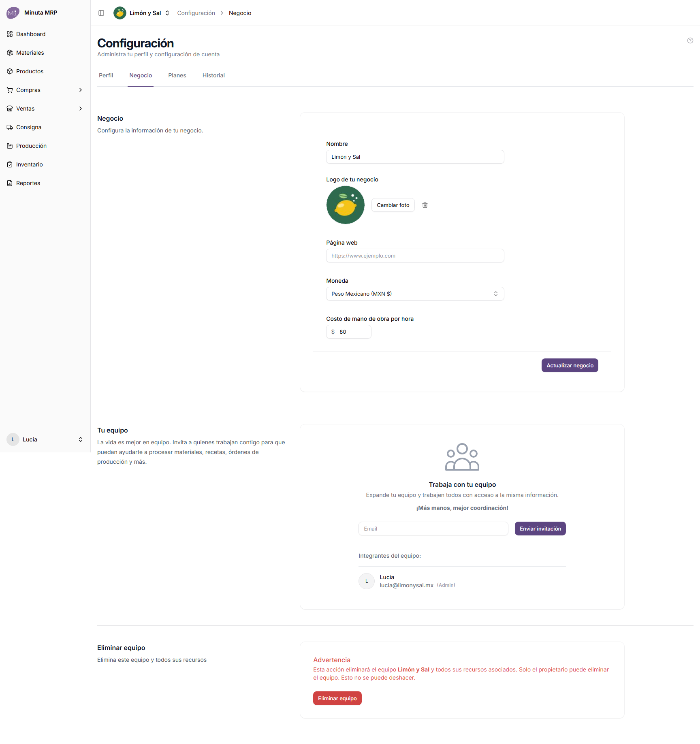
Task: Toggle the sidebar panel icon
Action: point(101,13)
